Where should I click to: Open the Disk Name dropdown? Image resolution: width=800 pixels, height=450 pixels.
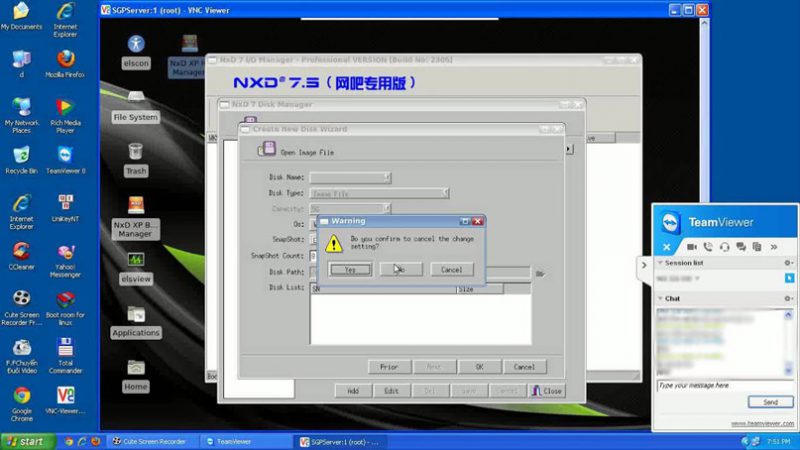click(x=387, y=177)
